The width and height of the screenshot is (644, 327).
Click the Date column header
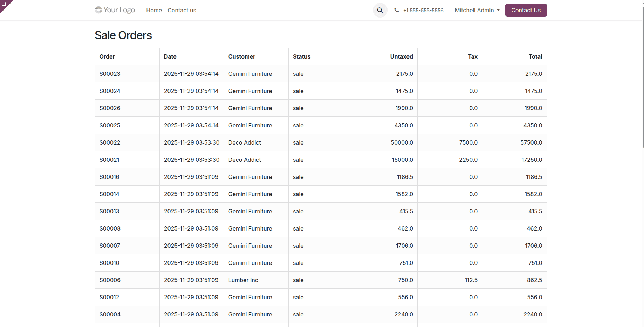170,56
